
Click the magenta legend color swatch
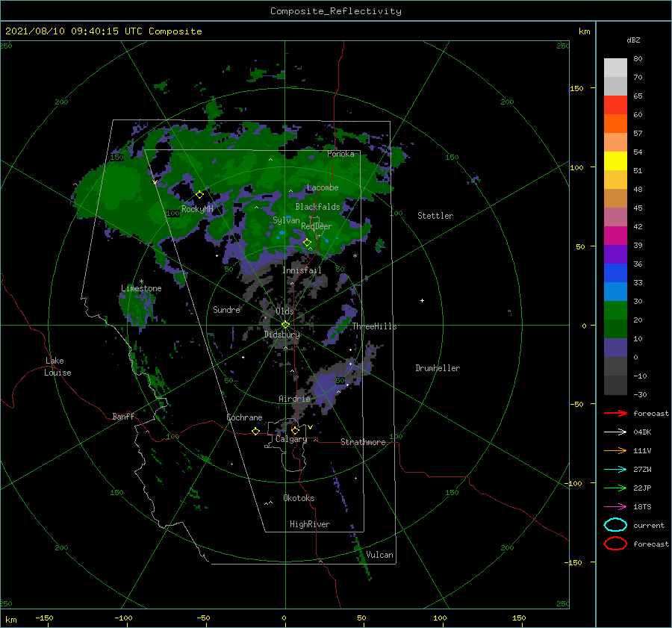click(615, 235)
